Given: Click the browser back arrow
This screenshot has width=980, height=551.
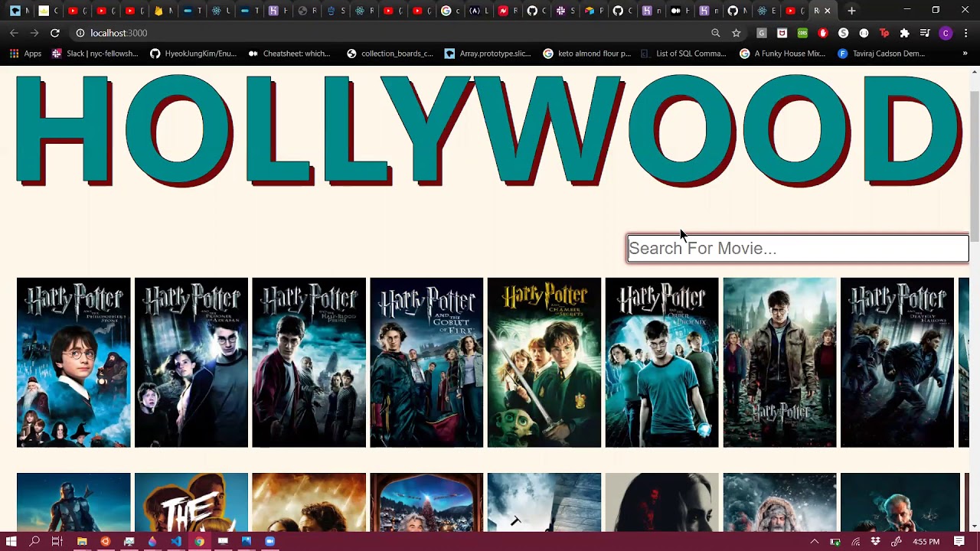Looking at the screenshot, I should click(x=14, y=33).
